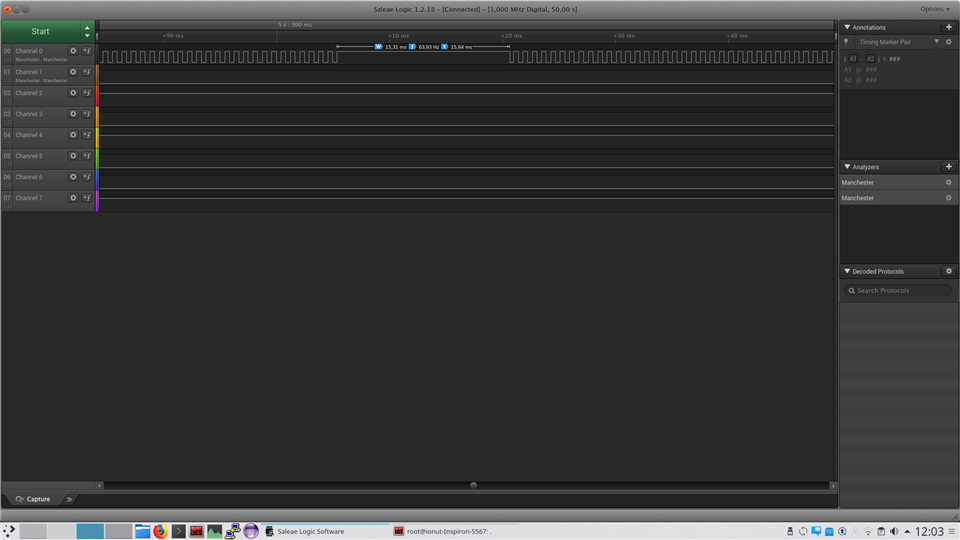
Task: Open the terminal launcher in taskbar
Action: click(178, 531)
